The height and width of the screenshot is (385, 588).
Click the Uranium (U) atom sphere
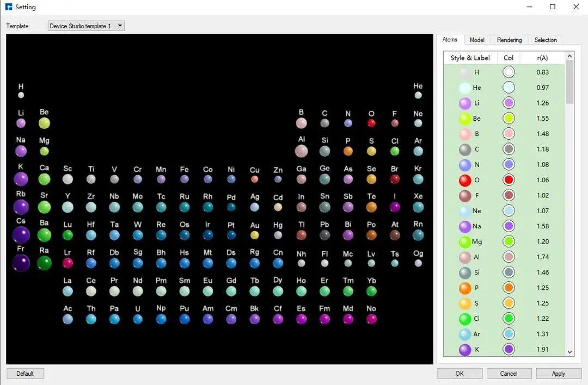138,319
